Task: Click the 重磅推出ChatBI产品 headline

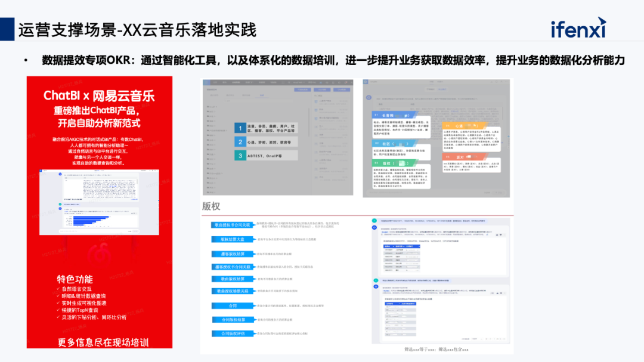Action: [x=97, y=110]
